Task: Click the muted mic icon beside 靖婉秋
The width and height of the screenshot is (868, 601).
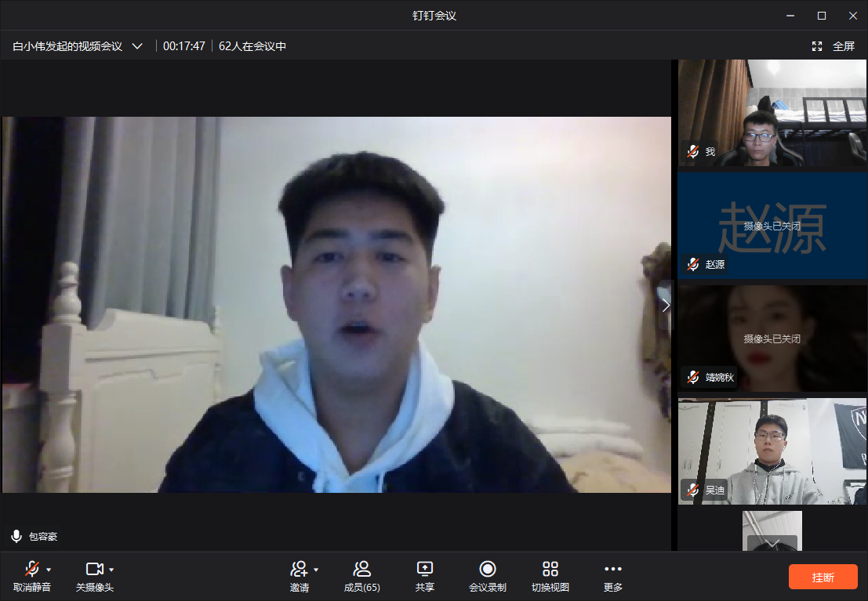Action: (x=692, y=378)
